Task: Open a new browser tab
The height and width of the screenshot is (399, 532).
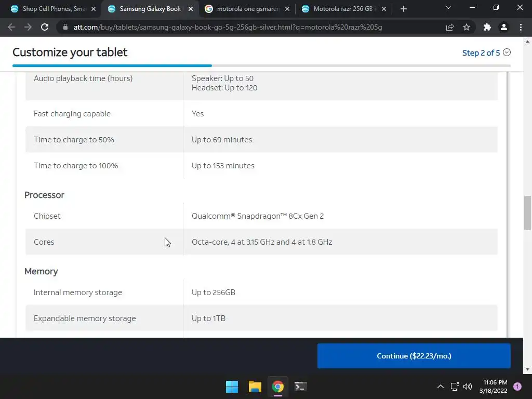Action: (x=403, y=9)
